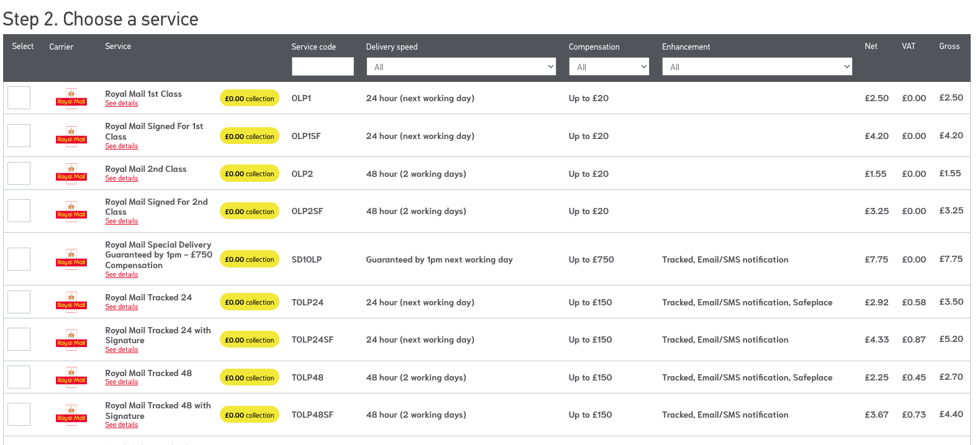
Task: Open the Enhancement filter dropdown
Action: point(757,66)
